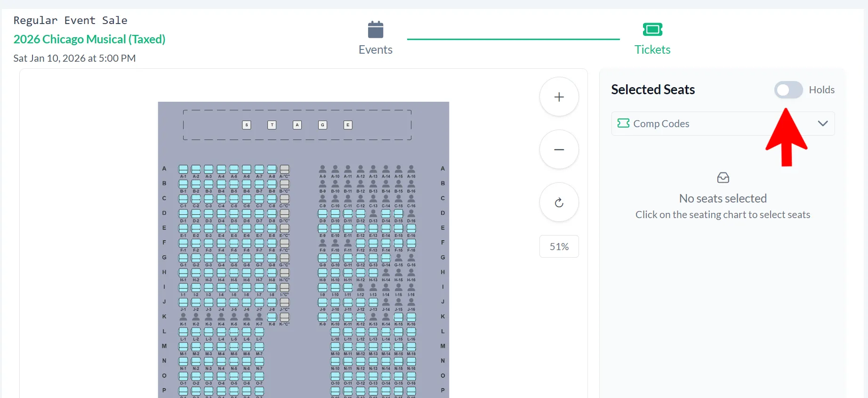Viewport: 868px width, 398px height.
Task: Click the "Selected Seats" panel heading
Action: [x=653, y=89]
